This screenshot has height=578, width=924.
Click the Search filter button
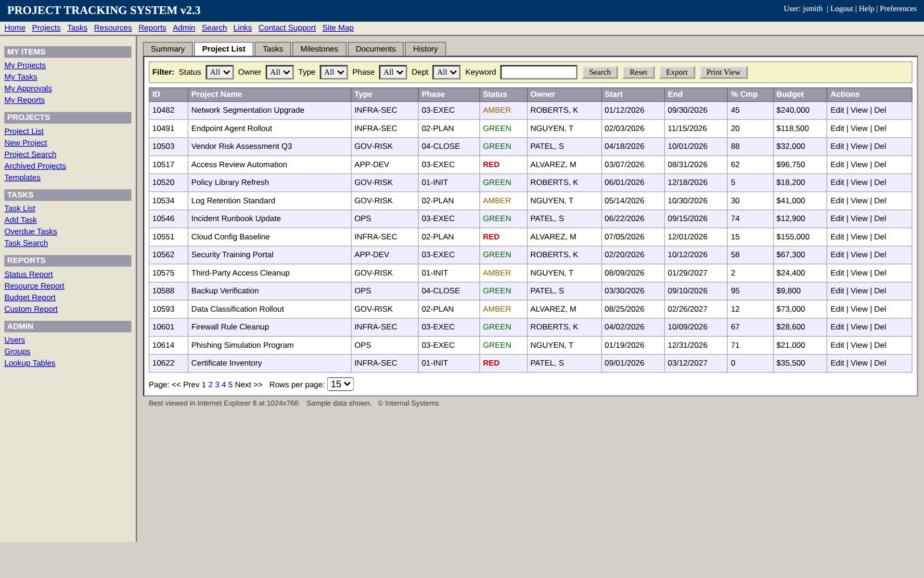600,72
